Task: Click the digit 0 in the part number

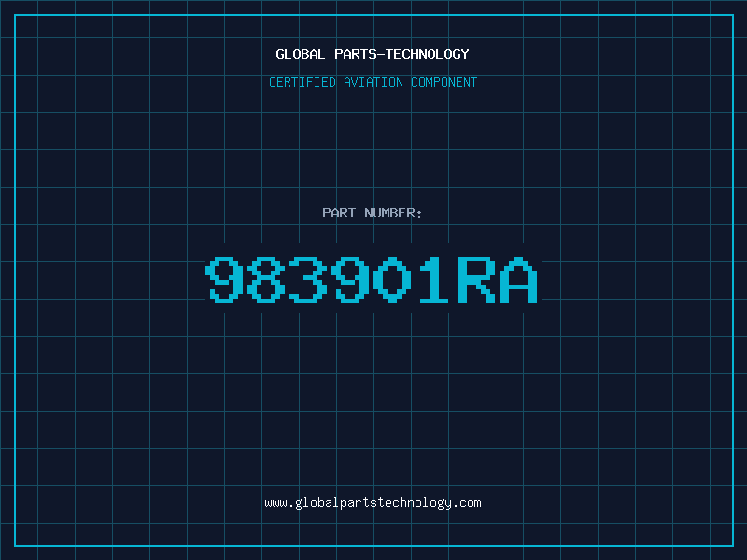Action: coord(392,279)
